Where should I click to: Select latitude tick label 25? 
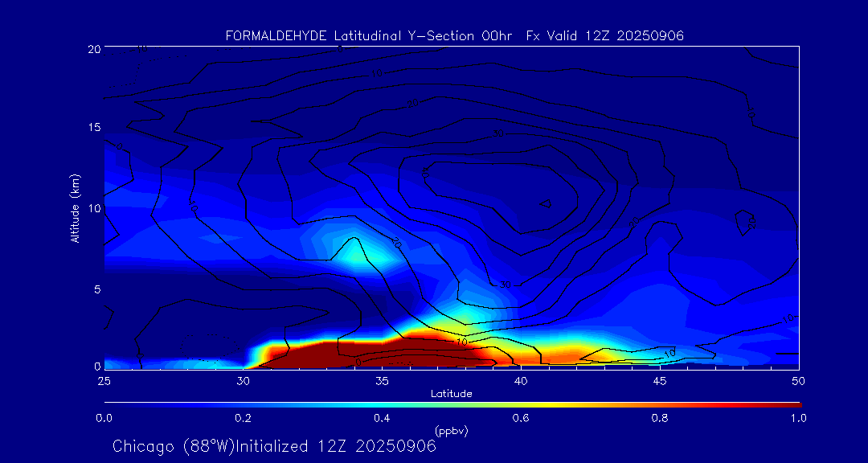pos(104,380)
